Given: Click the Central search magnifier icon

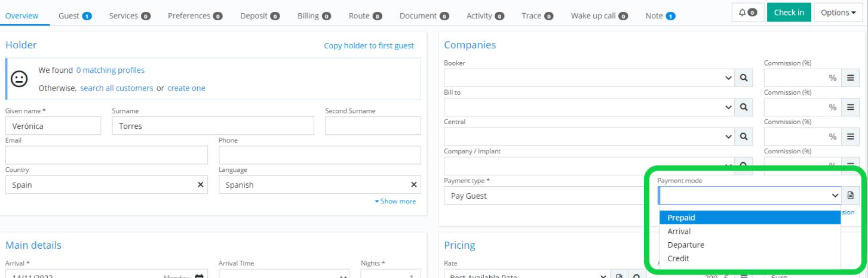Looking at the screenshot, I should point(744,137).
